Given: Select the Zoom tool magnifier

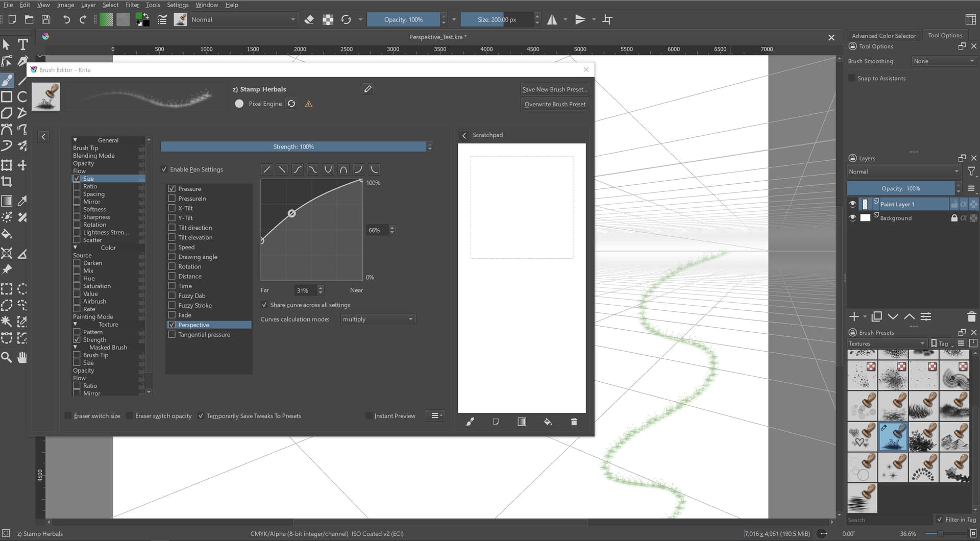Looking at the screenshot, I should coord(7,357).
